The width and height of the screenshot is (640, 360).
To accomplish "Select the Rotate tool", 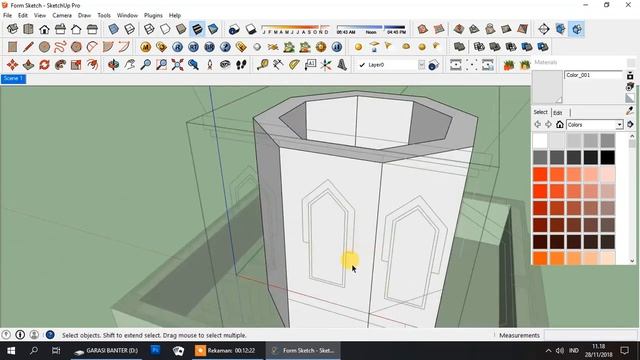I will coord(44,65).
